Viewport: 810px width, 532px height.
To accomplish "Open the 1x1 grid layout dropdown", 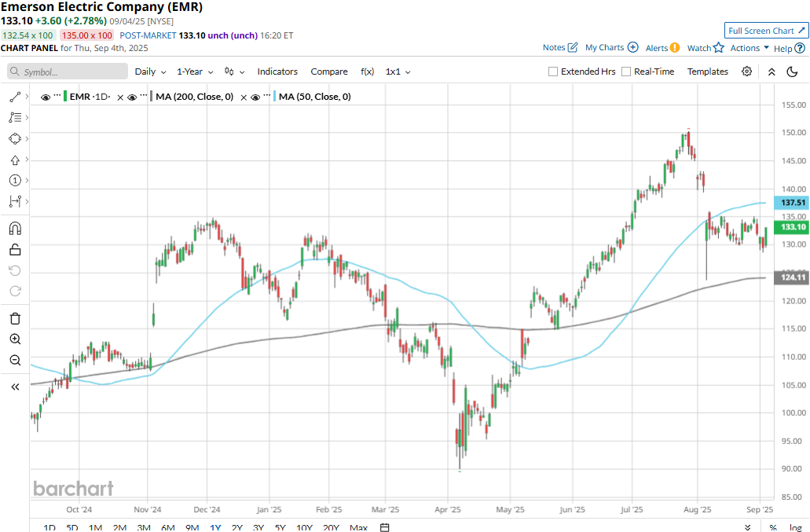I will (x=398, y=72).
